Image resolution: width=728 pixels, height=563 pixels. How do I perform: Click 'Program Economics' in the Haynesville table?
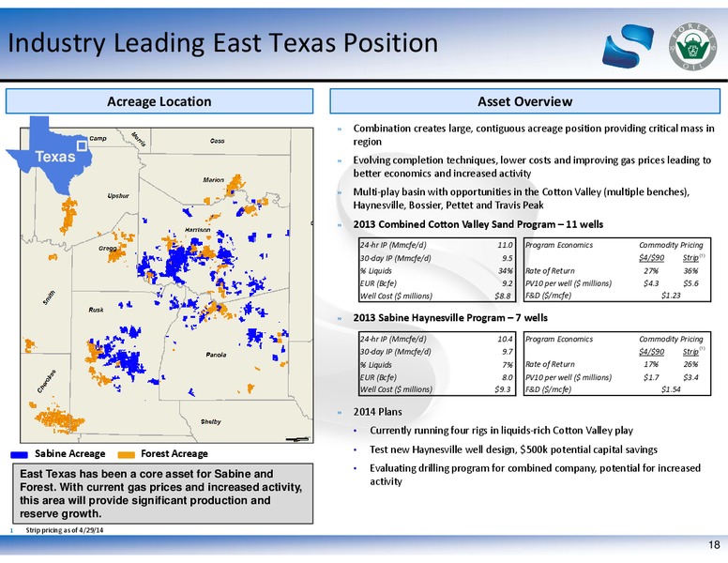(559, 340)
